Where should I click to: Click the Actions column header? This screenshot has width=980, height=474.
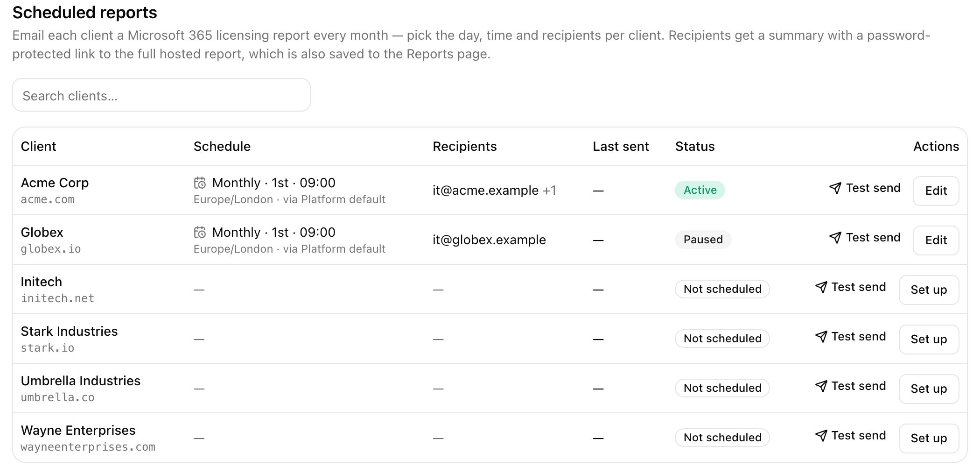[936, 146]
